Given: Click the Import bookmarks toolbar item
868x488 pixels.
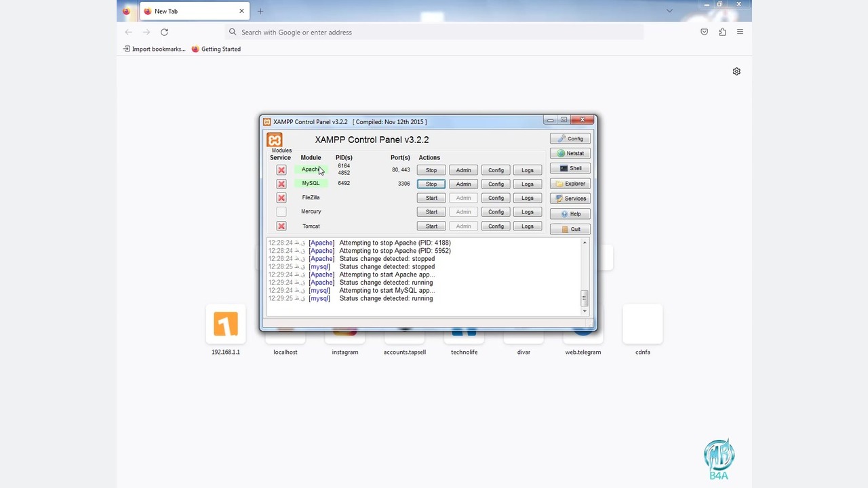Looking at the screenshot, I should pyautogui.click(x=154, y=49).
